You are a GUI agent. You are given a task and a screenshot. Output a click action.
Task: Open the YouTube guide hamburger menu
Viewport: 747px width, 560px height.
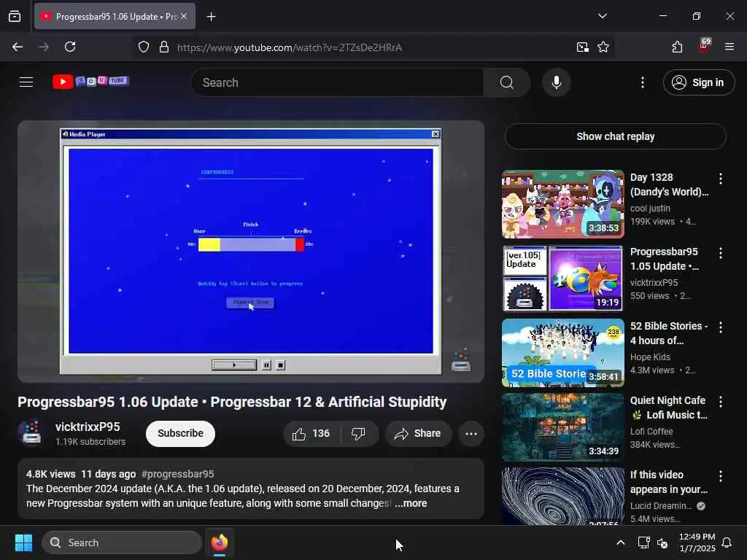tap(26, 82)
